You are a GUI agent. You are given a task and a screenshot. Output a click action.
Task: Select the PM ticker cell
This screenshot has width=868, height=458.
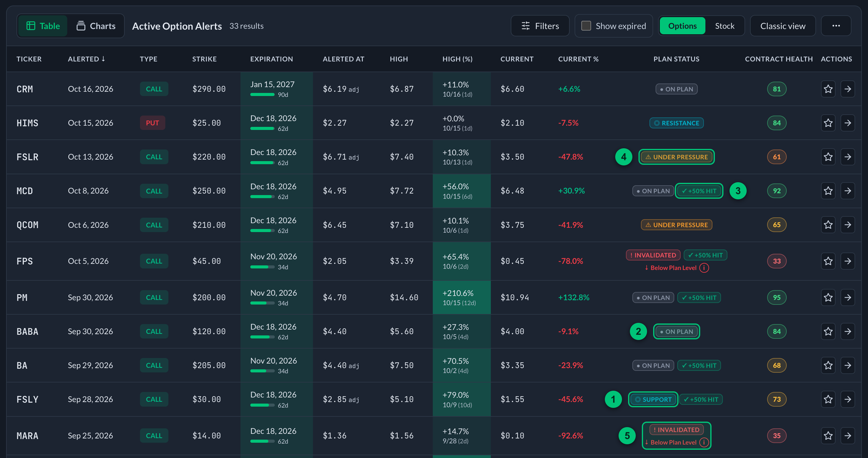coord(22,297)
